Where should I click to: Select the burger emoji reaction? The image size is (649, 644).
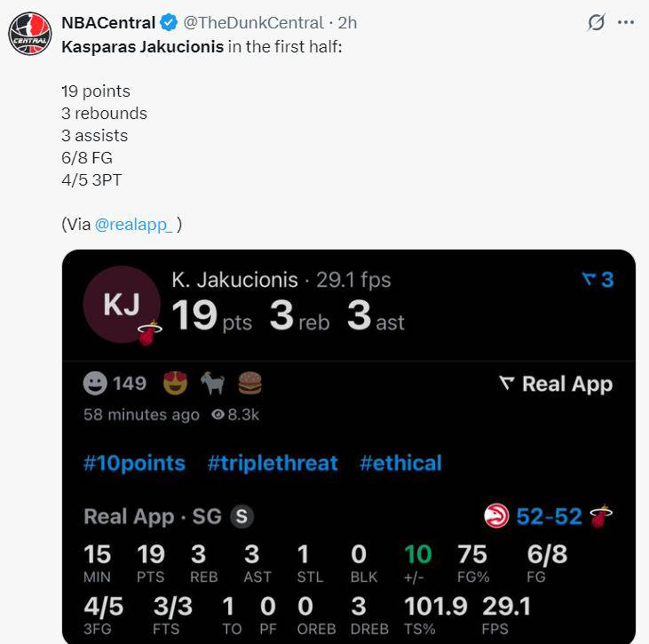pos(250,383)
